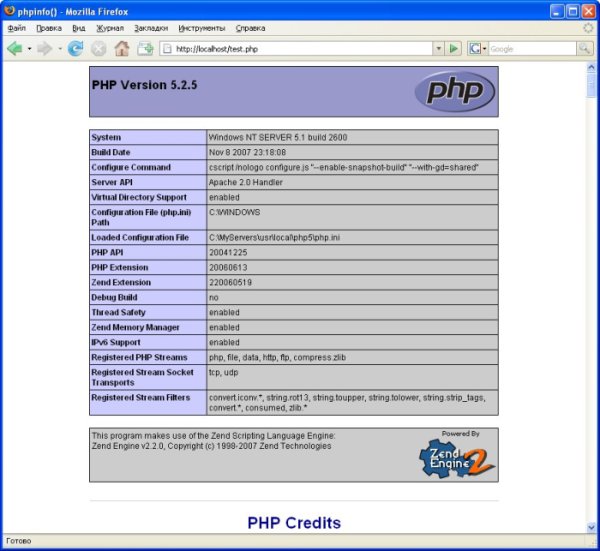
Task: Click the Debug Build label
Action: coord(114,297)
